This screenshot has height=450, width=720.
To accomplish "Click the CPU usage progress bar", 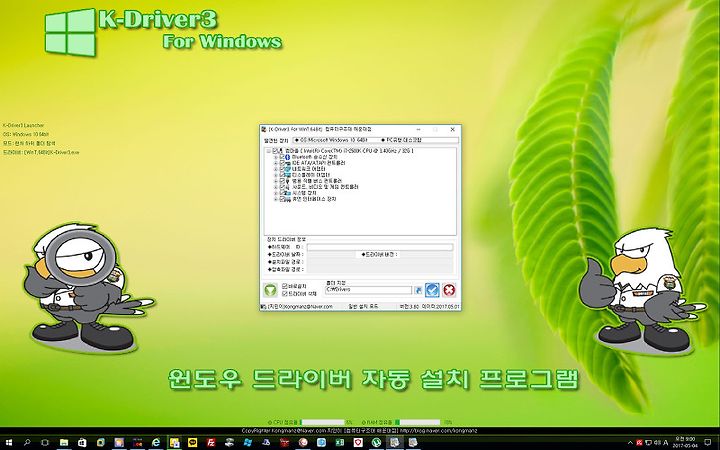I will click(x=322, y=422).
